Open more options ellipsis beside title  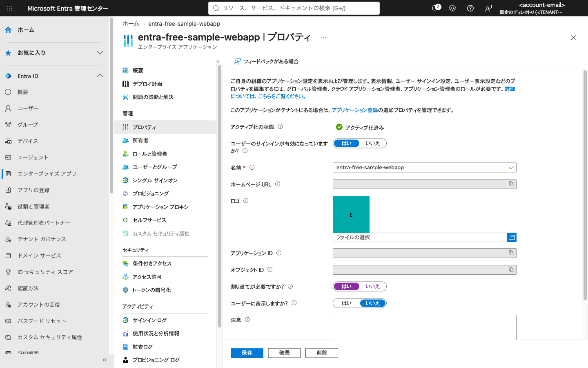(x=323, y=38)
